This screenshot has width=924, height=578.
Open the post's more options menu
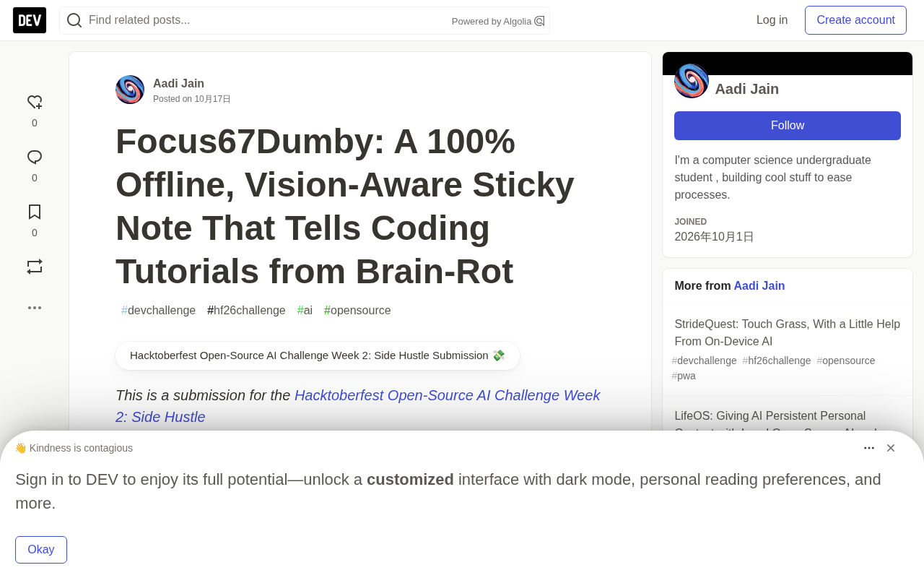click(35, 308)
